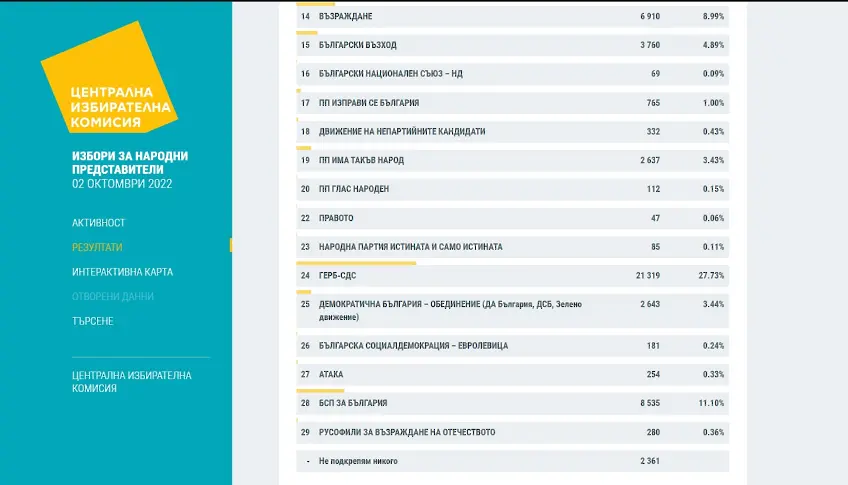Open the Интерактивна карта page
The width and height of the screenshot is (848, 485).
coord(122,272)
